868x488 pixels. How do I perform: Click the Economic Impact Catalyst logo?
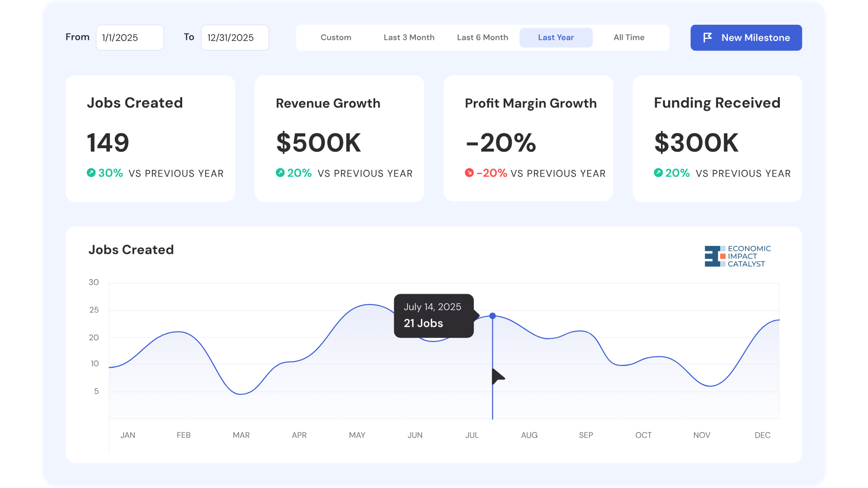point(737,256)
